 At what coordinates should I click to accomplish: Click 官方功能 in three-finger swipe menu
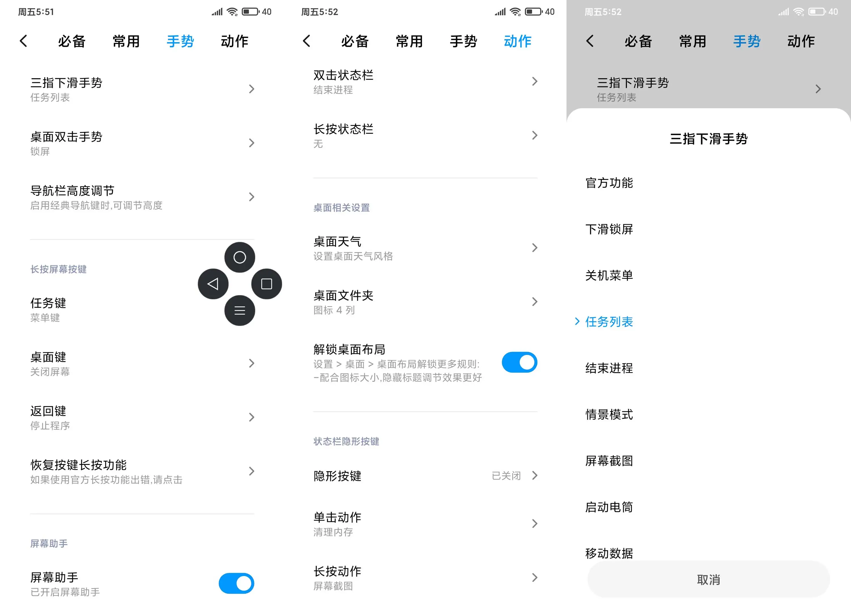608,183
